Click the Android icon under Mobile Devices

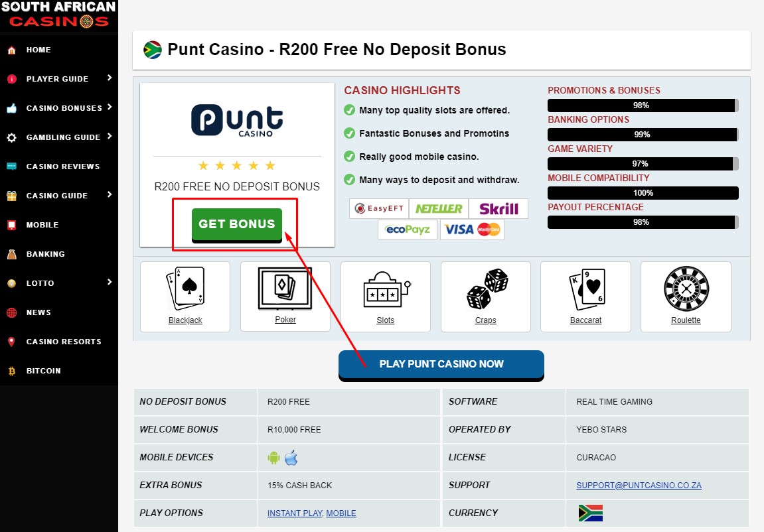click(x=275, y=457)
